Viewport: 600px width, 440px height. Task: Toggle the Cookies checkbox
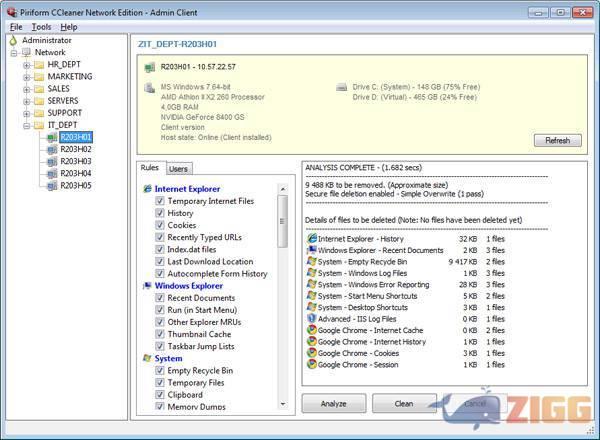[160, 225]
